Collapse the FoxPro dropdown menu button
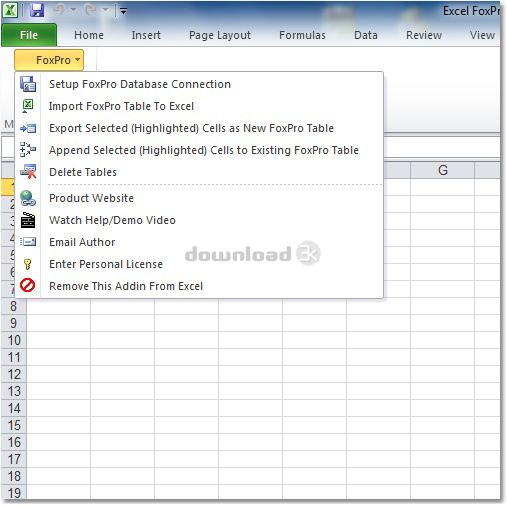 (49, 60)
